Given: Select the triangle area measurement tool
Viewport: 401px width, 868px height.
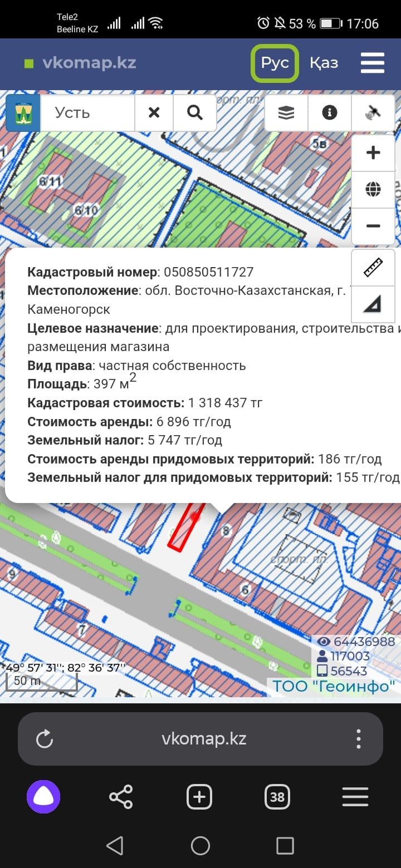Looking at the screenshot, I should [x=373, y=304].
